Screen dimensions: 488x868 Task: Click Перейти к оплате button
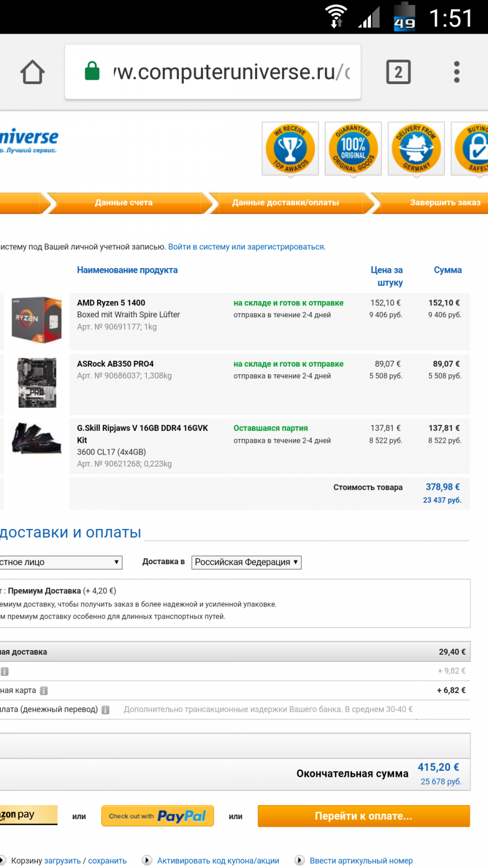pyautogui.click(x=364, y=816)
